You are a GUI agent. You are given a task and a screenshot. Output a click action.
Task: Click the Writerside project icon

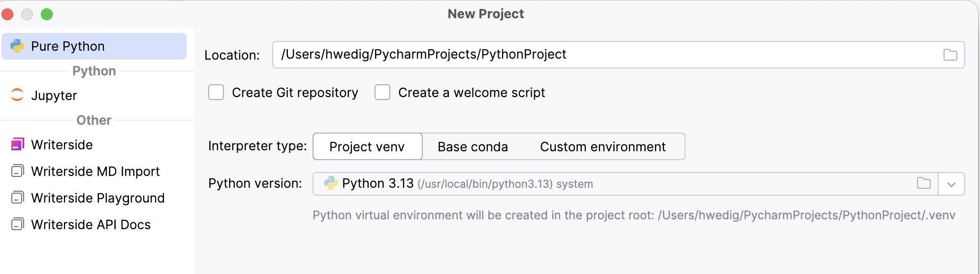pyautogui.click(x=17, y=144)
